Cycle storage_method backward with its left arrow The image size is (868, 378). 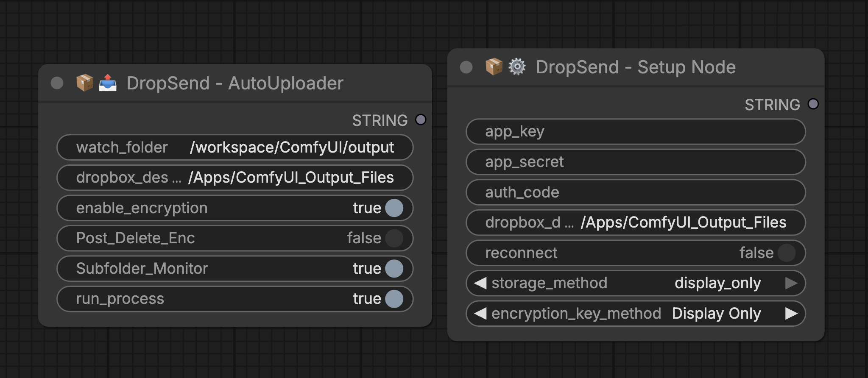(480, 283)
